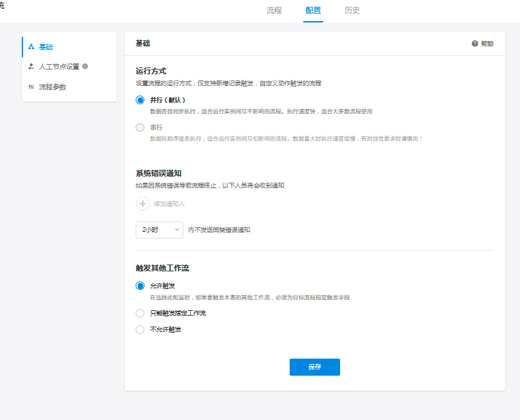520x420 pixels.
Task: Open the 历史 tab
Action: point(352,11)
